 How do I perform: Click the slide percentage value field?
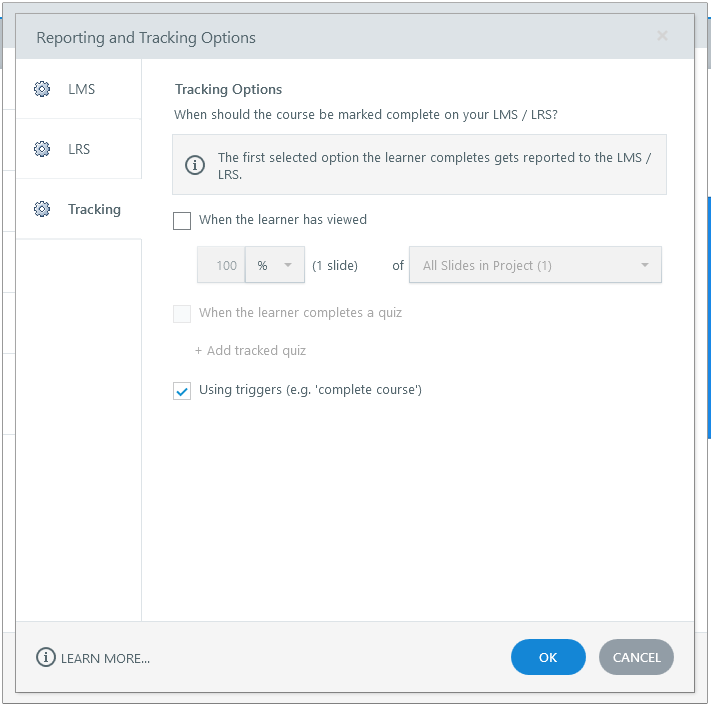coord(222,266)
